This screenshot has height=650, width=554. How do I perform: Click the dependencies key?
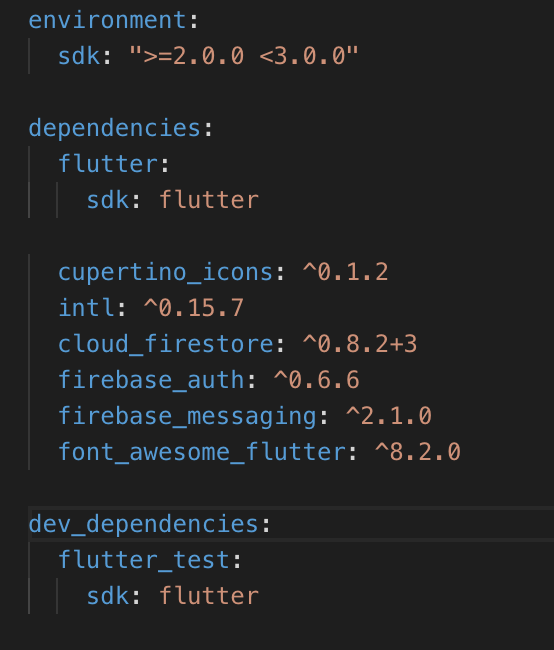click(115, 128)
